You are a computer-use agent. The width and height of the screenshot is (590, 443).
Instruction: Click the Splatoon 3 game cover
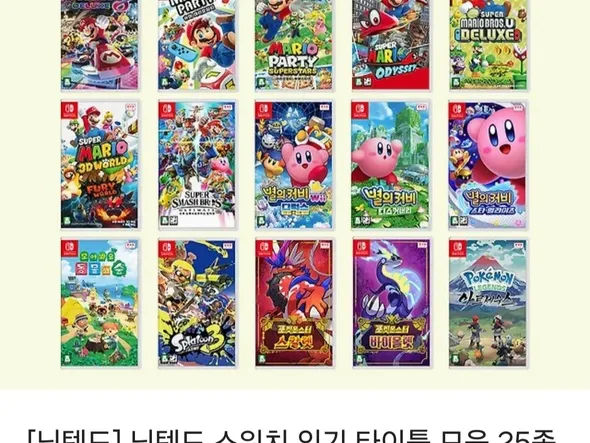pos(197,303)
